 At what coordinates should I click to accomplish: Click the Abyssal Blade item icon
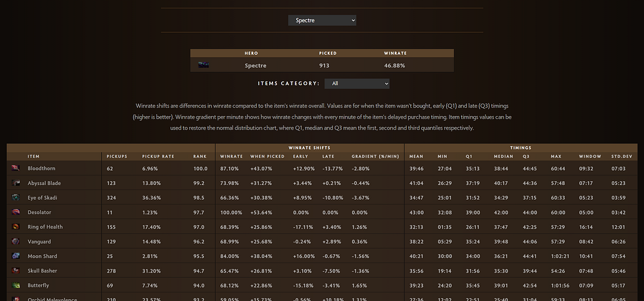(x=15, y=183)
